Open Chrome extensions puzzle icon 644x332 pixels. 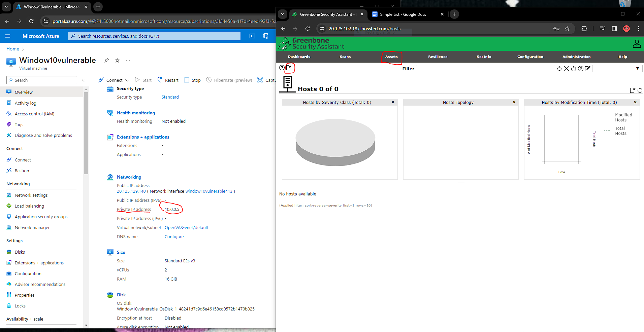pos(584,29)
